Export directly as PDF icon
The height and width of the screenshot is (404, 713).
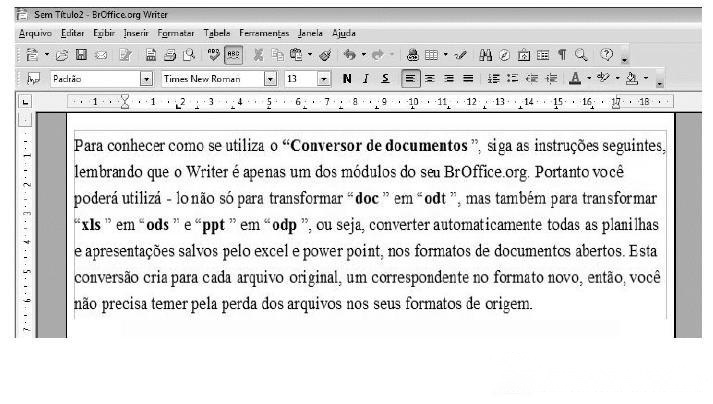[151, 55]
